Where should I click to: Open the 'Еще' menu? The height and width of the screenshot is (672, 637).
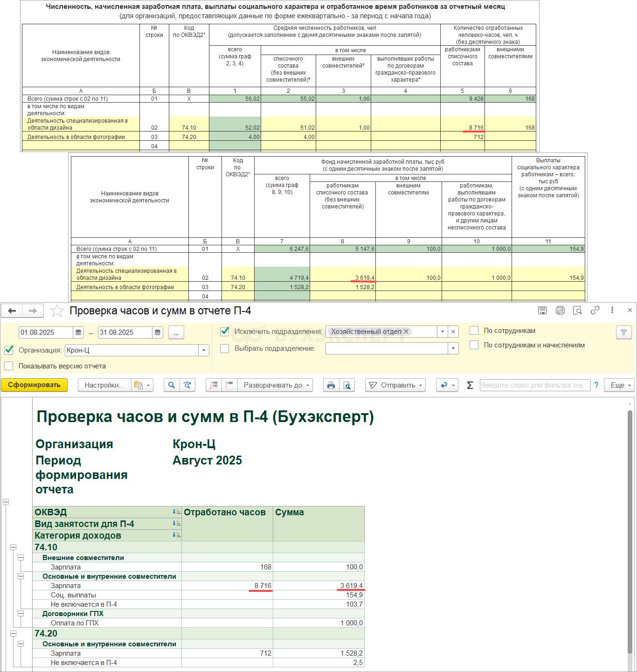[x=620, y=385]
